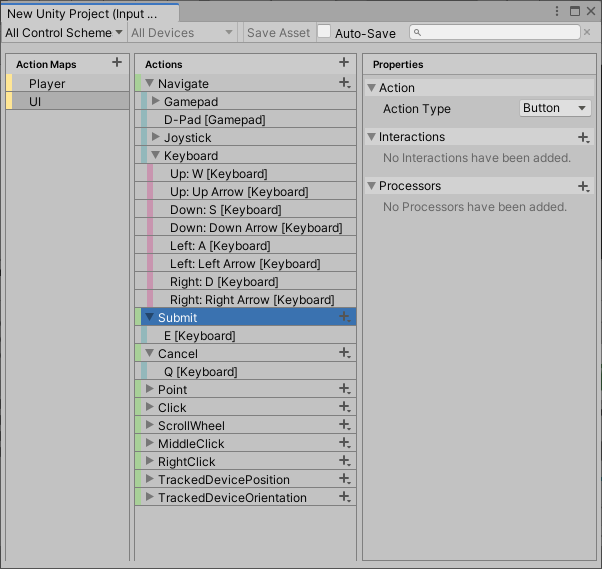Collapse the Action properties section
602x569 pixels.
click(371, 88)
